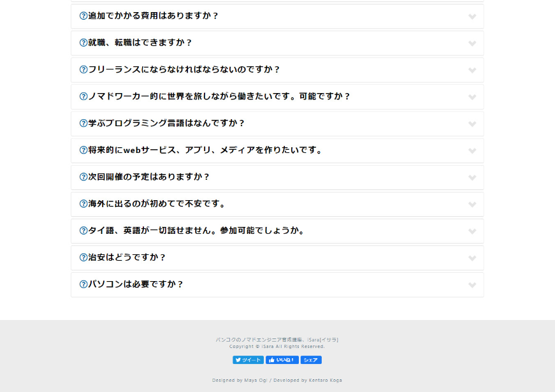
Task: Expand chevron for パソコンは必要ですか question
Action: [472, 285]
